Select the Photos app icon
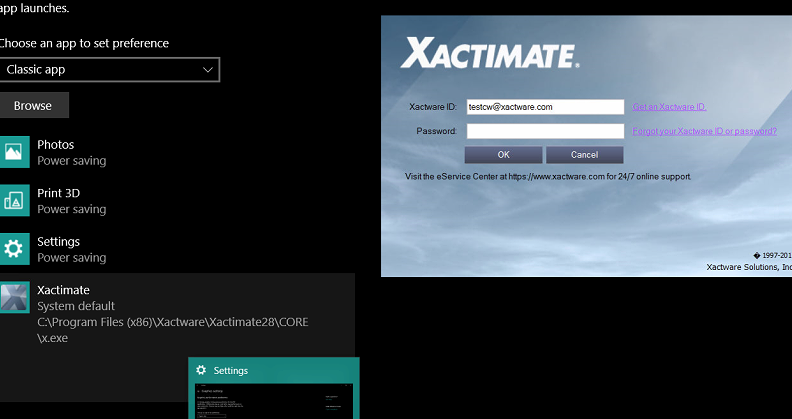 [x=14, y=152]
